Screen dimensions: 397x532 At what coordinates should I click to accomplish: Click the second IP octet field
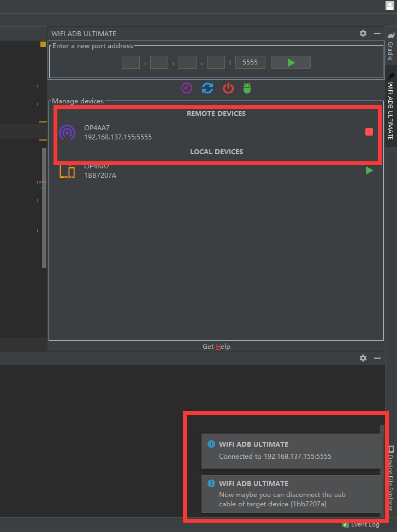(x=159, y=62)
